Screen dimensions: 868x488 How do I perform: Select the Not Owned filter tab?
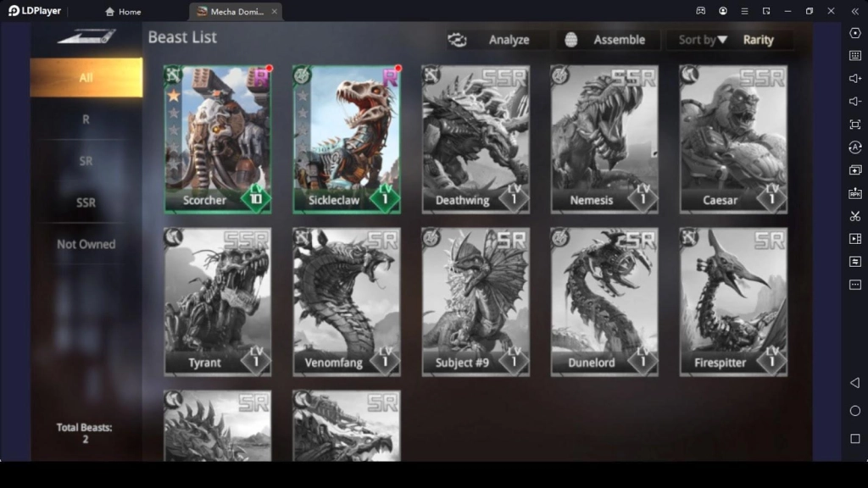(x=86, y=244)
